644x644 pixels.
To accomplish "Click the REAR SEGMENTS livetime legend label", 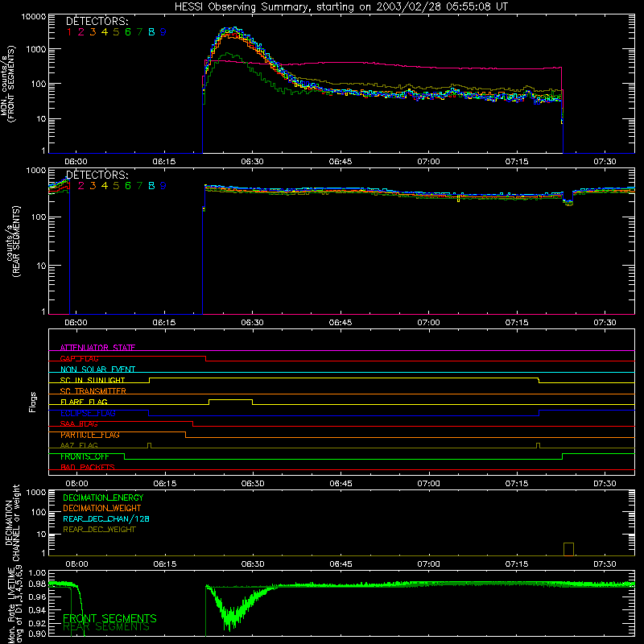I will pos(106,627).
